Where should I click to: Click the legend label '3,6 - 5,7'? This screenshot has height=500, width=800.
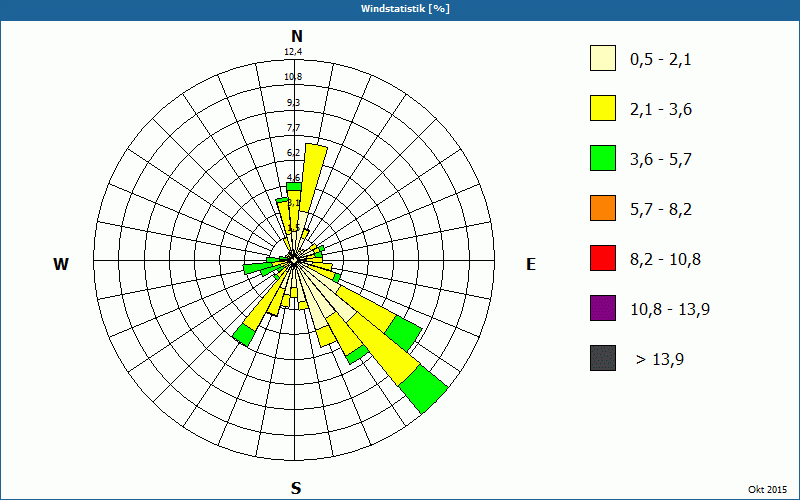click(x=661, y=160)
